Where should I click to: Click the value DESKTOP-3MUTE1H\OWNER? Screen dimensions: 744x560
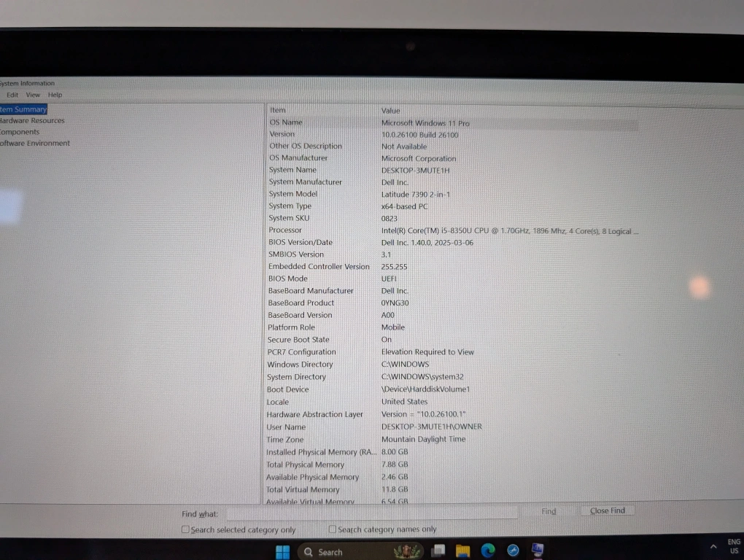(432, 427)
